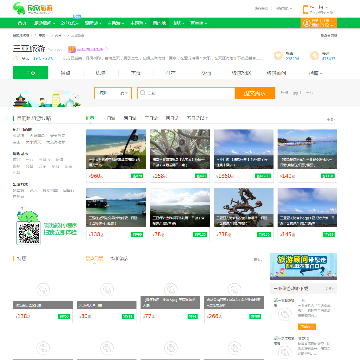Screen dimensions: 360x360
Task: Open the monkeys in tree tour card
Action: 180,156
